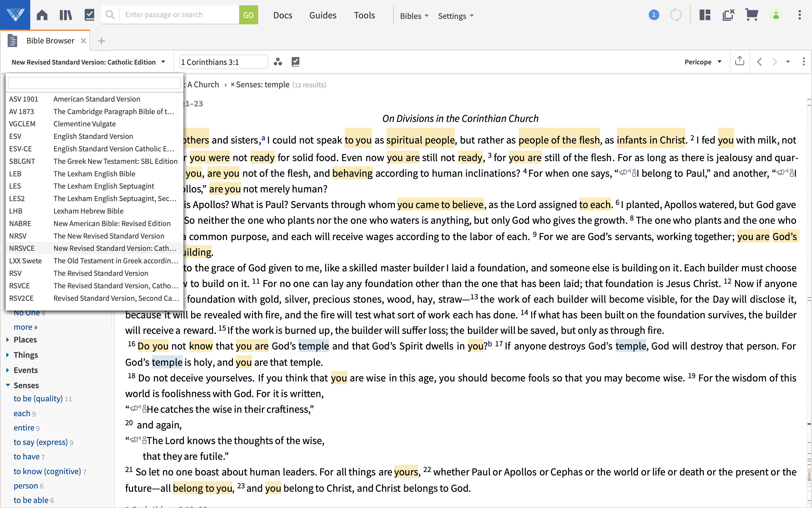Image resolution: width=812 pixels, height=508 pixels.
Task: Choose LEB The Lexham English Bible
Action: coord(94,174)
